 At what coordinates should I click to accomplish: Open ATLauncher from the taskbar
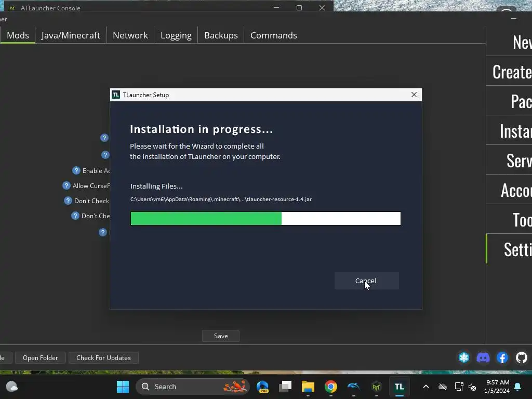pos(376,387)
